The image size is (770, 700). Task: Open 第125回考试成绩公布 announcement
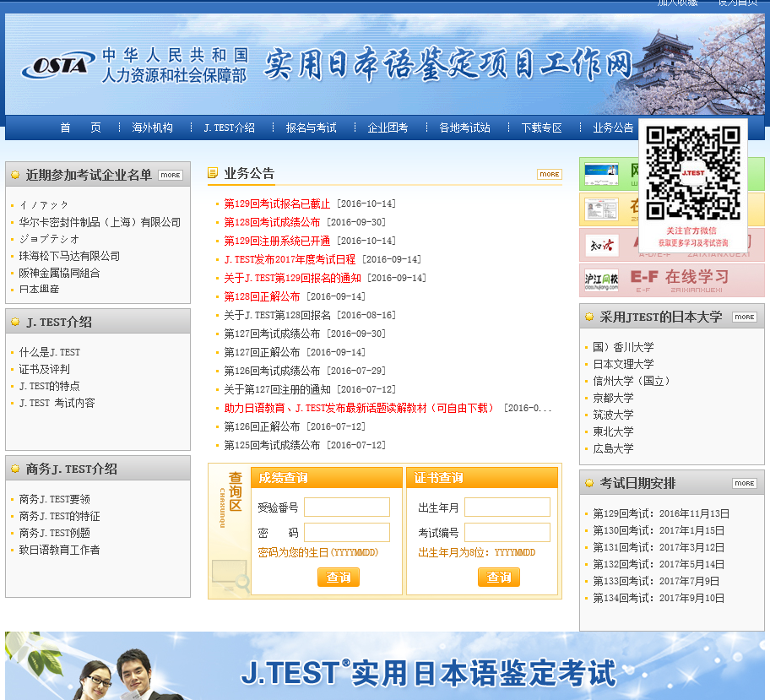click(272, 446)
